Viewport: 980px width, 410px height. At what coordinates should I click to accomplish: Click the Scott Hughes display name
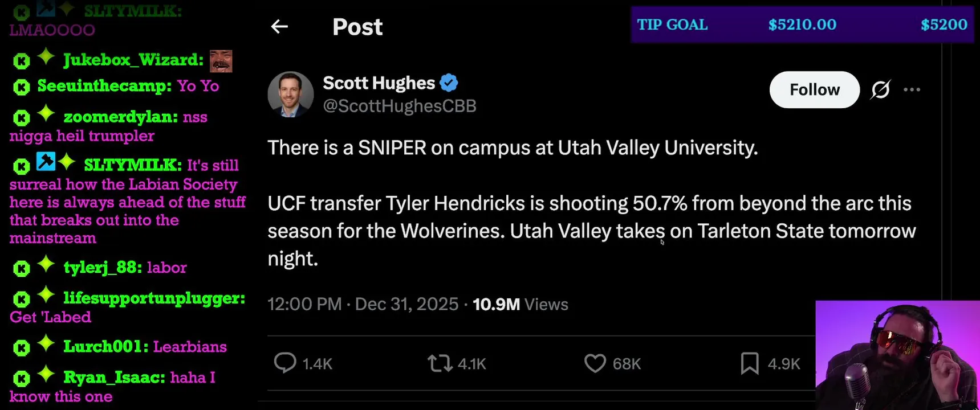379,83
